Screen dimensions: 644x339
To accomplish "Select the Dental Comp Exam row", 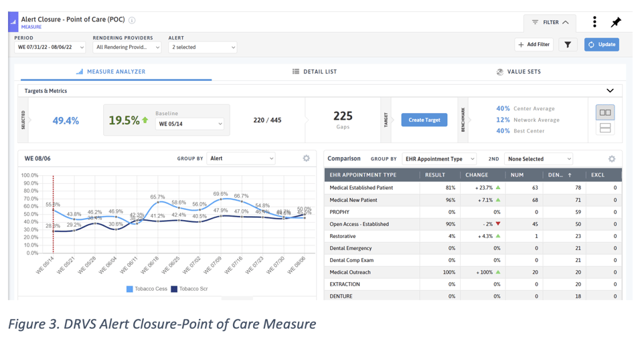I will [x=473, y=260].
